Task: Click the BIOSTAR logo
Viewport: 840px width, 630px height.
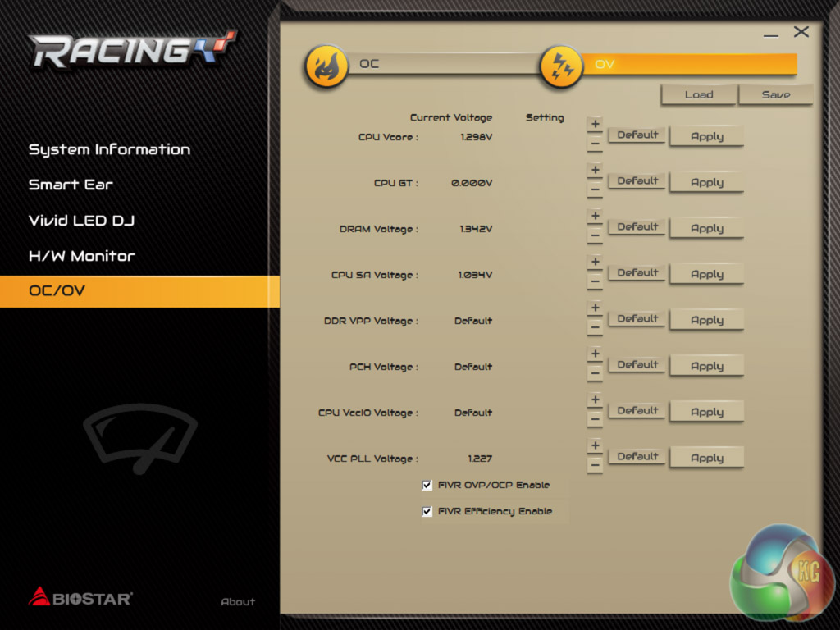Action: point(80,597)
